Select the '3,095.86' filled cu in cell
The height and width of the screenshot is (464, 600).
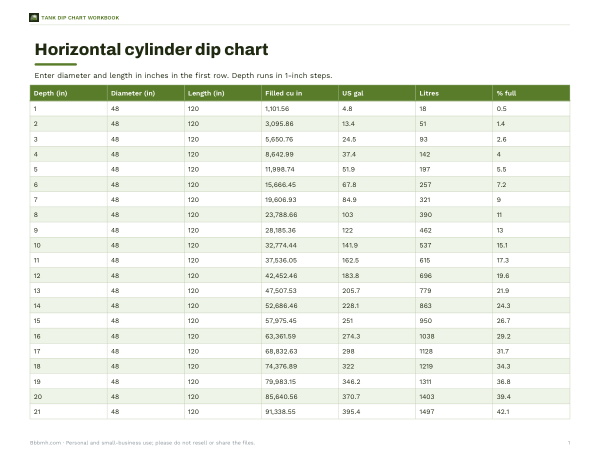pyautogui.click(x=300, y=124)
